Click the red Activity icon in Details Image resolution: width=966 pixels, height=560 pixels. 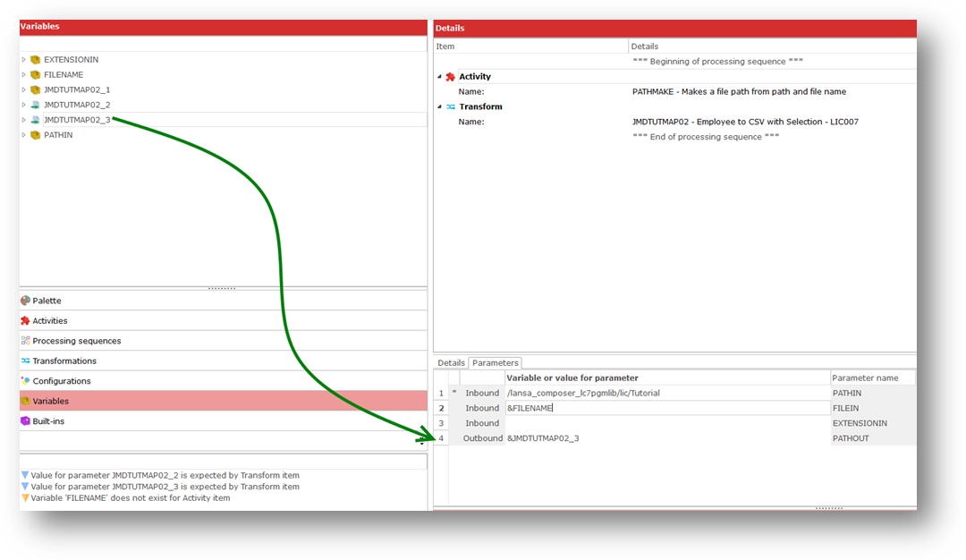(x=450, y=77)
